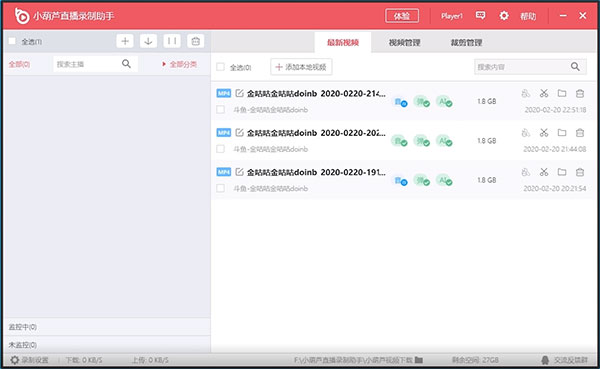Switch to the 最新视频 tab
Screen dimensions: 600x369
343,42
